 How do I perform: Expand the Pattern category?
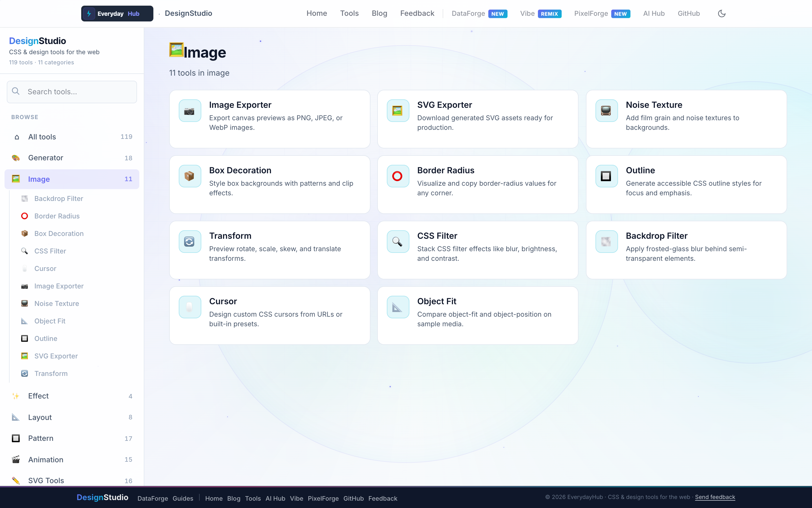coord(72,439)
